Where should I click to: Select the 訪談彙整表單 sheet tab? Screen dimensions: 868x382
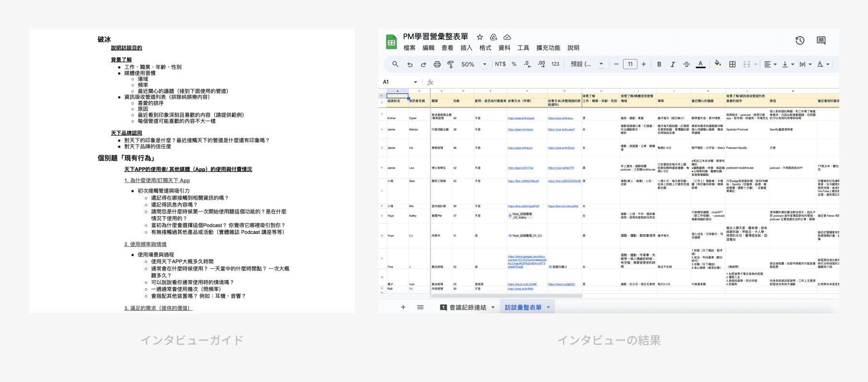(x=523, y=308)
